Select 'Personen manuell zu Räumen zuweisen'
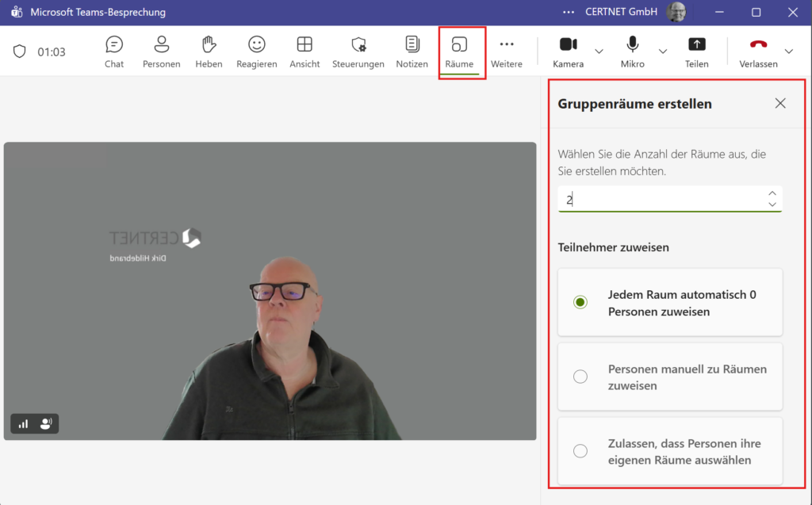This screenshot has width=812, height=505. 580,377
